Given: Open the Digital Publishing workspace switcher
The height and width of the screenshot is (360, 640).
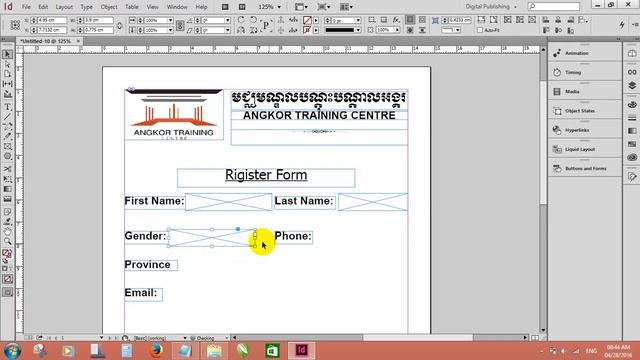Looking at the screenshot, I should tap(491, 7).
